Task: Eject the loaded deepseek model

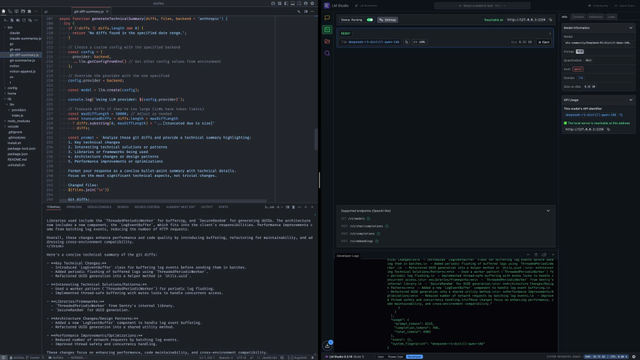Action: (544, 42)
